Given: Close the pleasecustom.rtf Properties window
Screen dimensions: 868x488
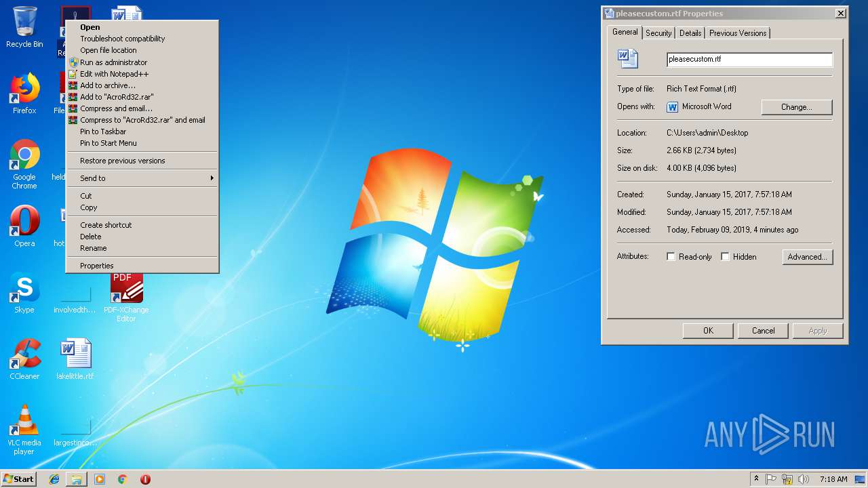Looking at the screenshot, I should coord(840,13).
